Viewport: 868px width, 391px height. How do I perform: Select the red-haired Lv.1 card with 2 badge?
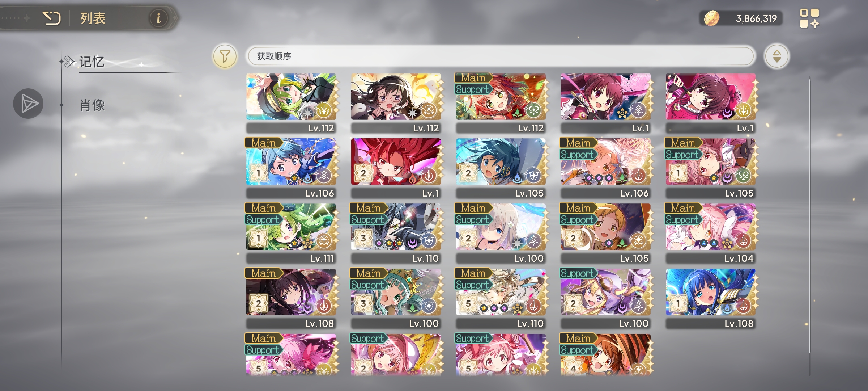click(396, 168)
